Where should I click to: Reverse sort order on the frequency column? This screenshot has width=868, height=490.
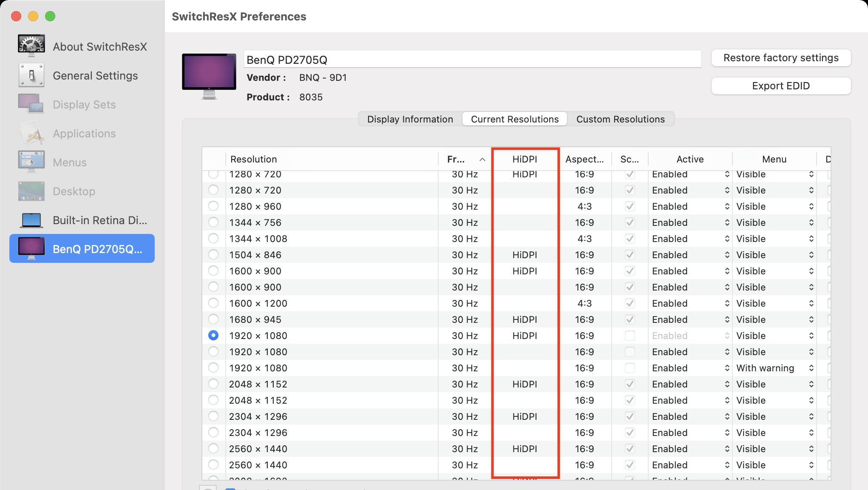point(465,159)
